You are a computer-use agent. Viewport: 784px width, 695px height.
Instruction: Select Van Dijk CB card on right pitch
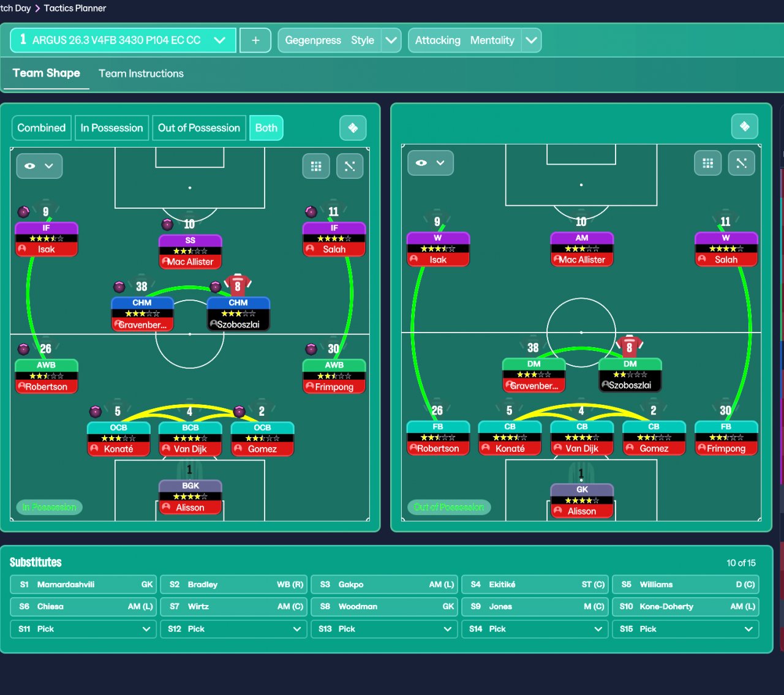582,438
